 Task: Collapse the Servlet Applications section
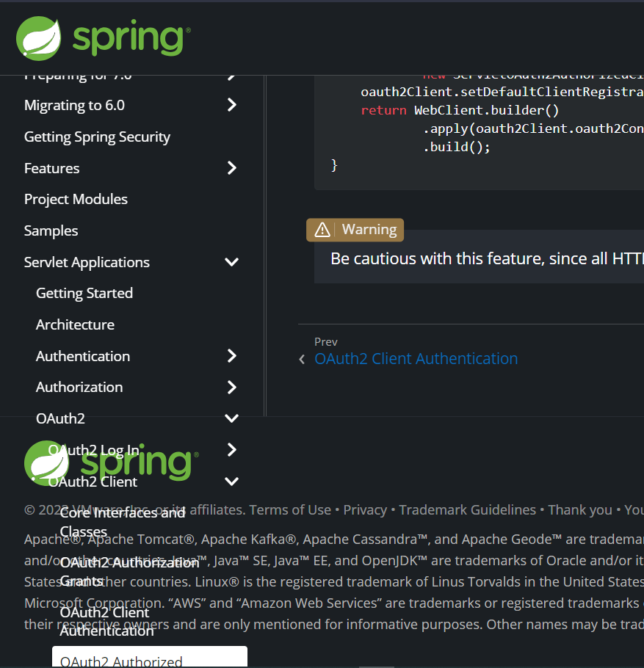(231, 262)
